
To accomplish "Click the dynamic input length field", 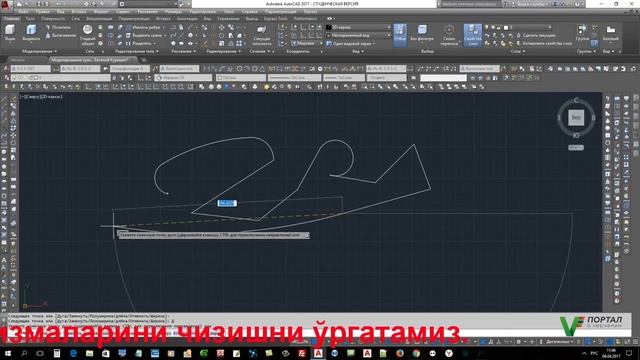I will click(227, 203).
